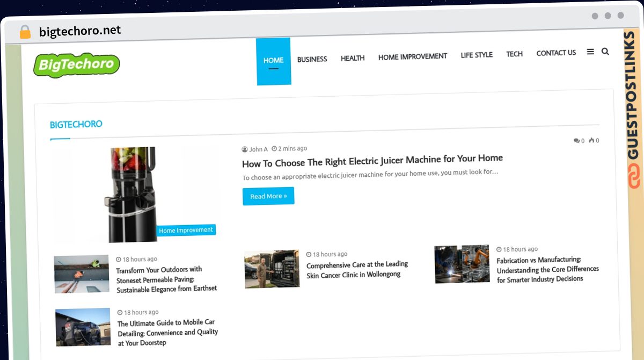Open the Mobile Car Detailing guide article
The height and width of the screenshot is (360, 644).
tap(168, 332)
